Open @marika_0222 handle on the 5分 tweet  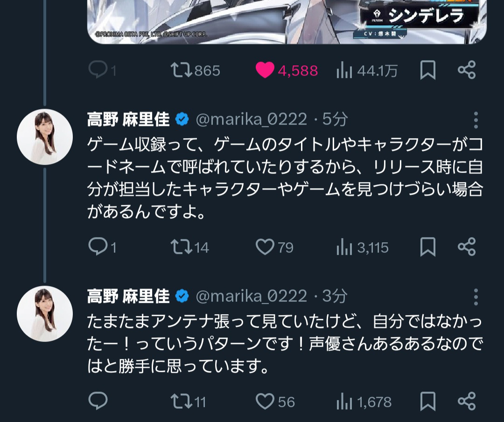coord(252,120)
